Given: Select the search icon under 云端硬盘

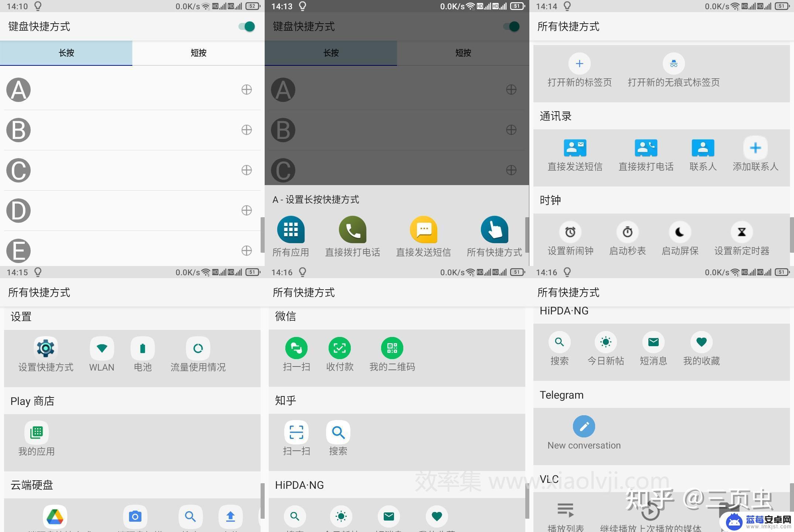Looking at the screenshot, I should 190,516.
